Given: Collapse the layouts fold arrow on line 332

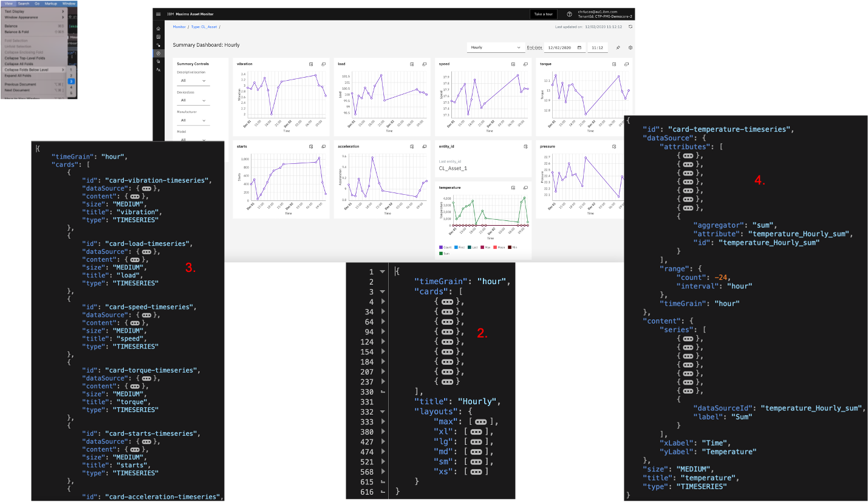Looking at the screenshot, I should point(382,412).
